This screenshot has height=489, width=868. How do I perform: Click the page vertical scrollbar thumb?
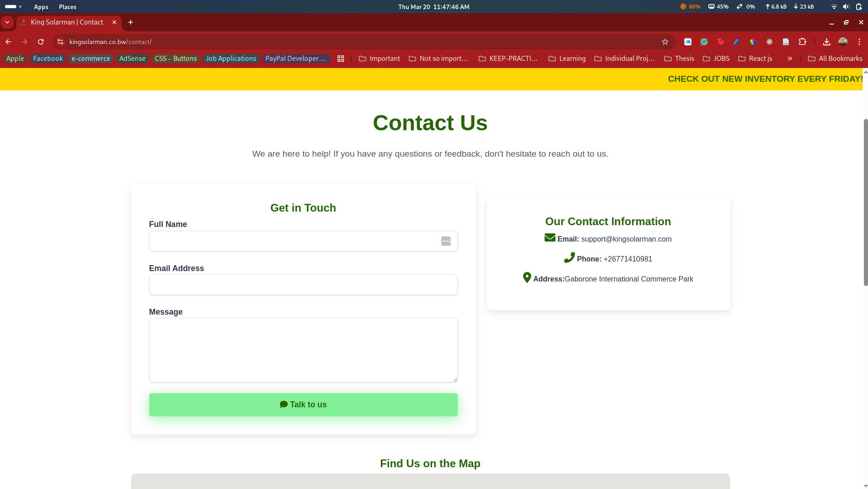pyautogui.click(x=865, y=202)
